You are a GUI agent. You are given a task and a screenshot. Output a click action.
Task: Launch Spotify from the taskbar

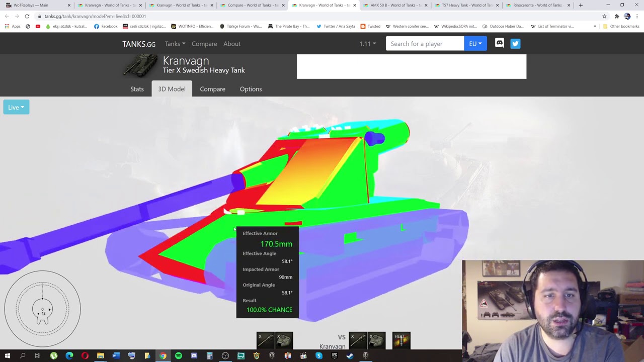tap(178, 356)
